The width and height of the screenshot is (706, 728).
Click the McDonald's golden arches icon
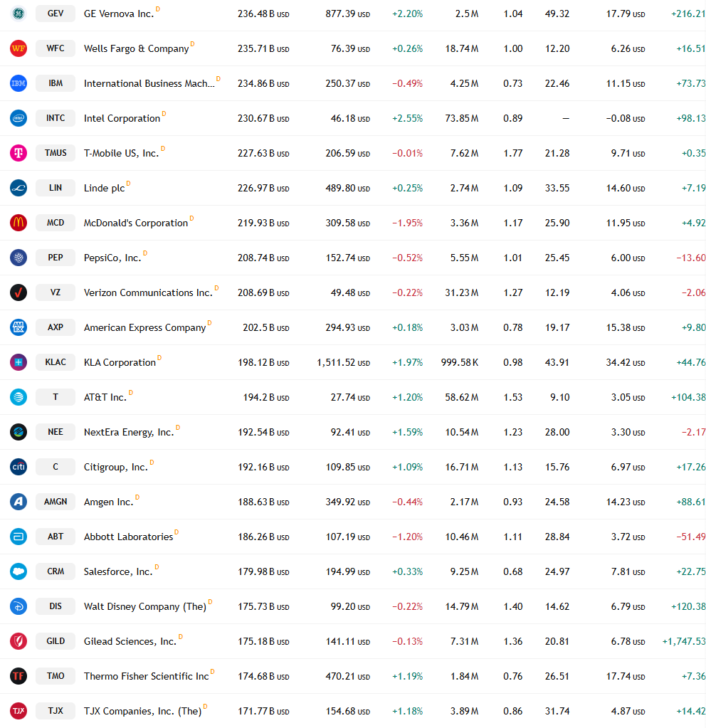pos(19,223)
